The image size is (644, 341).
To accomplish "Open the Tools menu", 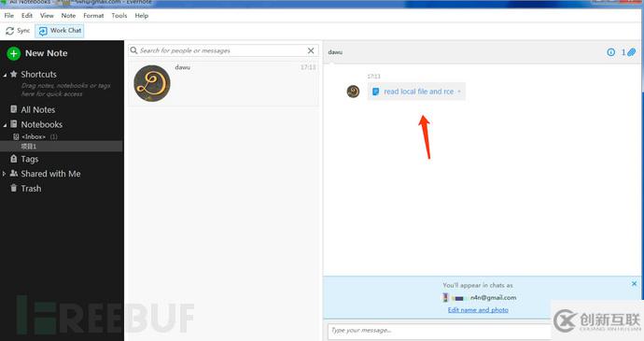I will click(x=119, y=16).
